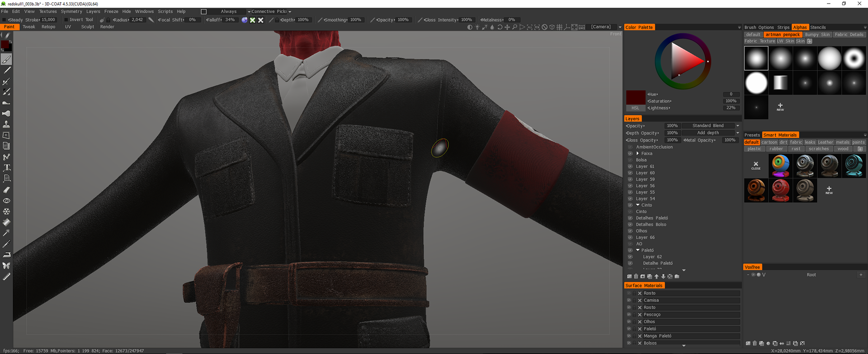The width and height of the screenshot is (868, 354).
Task: Open the Symmetry menu
Action: 71,12
